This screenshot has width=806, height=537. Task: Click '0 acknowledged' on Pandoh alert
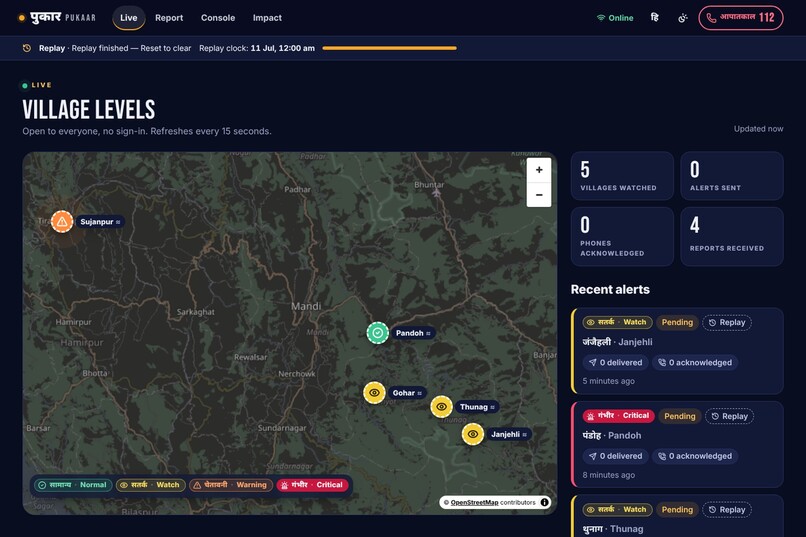click(695, 456)
